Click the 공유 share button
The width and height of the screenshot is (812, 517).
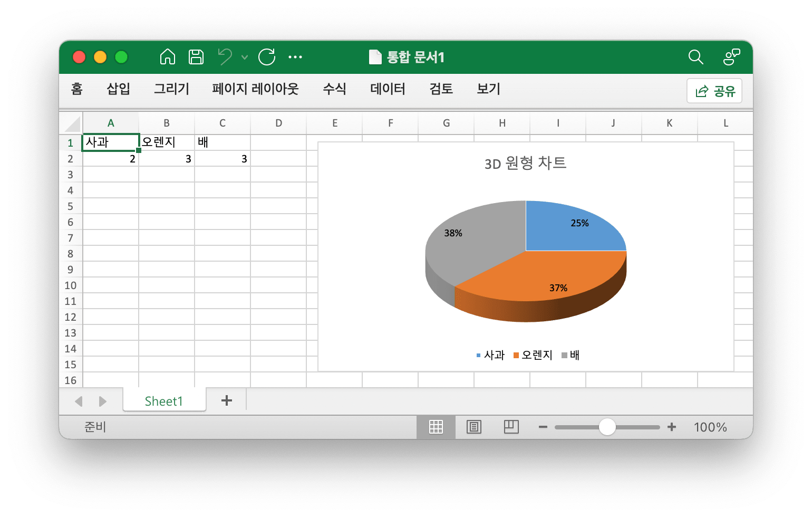714,90
